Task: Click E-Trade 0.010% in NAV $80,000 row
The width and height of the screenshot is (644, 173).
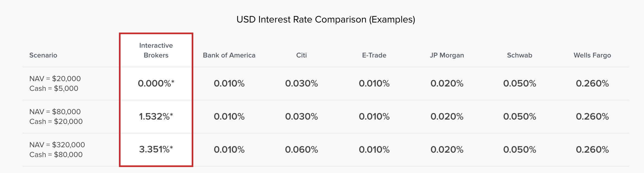Action: tap(374, 117)
